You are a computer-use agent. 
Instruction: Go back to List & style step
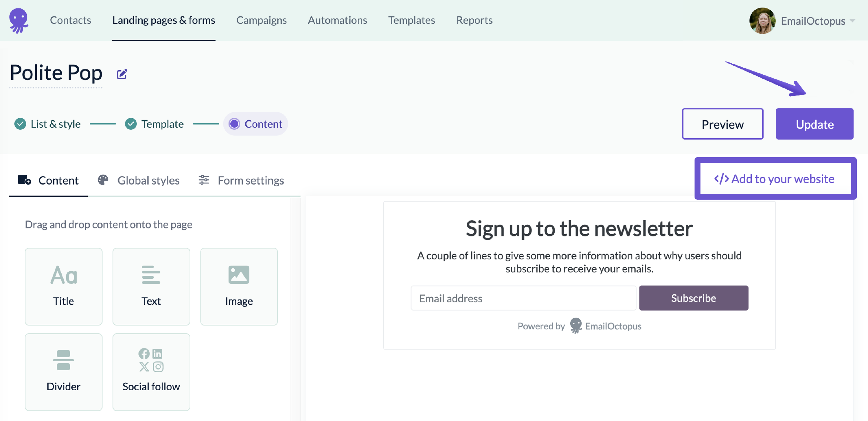coord(47,124)
